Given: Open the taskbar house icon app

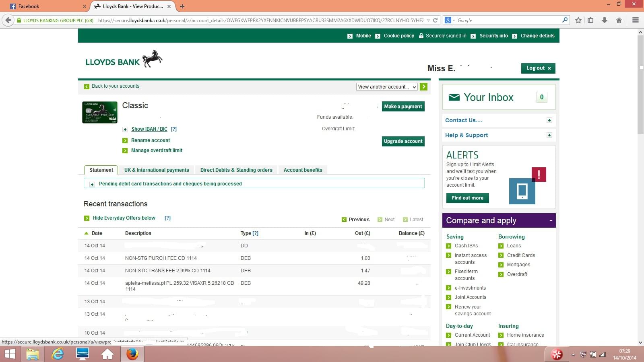Looking at the screenshot, I should [x=107, y=354].
